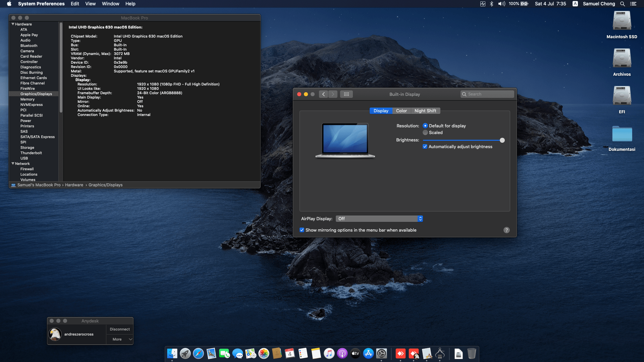Collapse Network section in sidebar
The image size is (644, 362).
(13, 164)
